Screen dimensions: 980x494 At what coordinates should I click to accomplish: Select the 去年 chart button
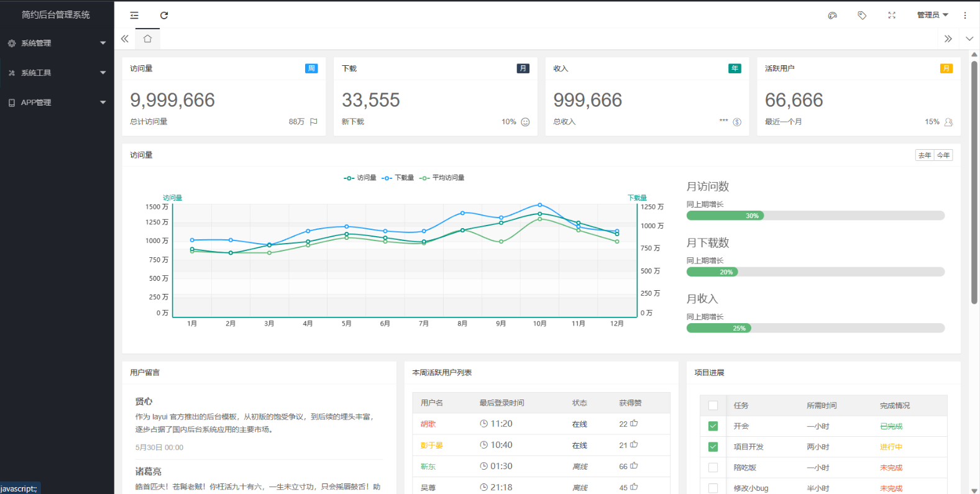(925, 155)
